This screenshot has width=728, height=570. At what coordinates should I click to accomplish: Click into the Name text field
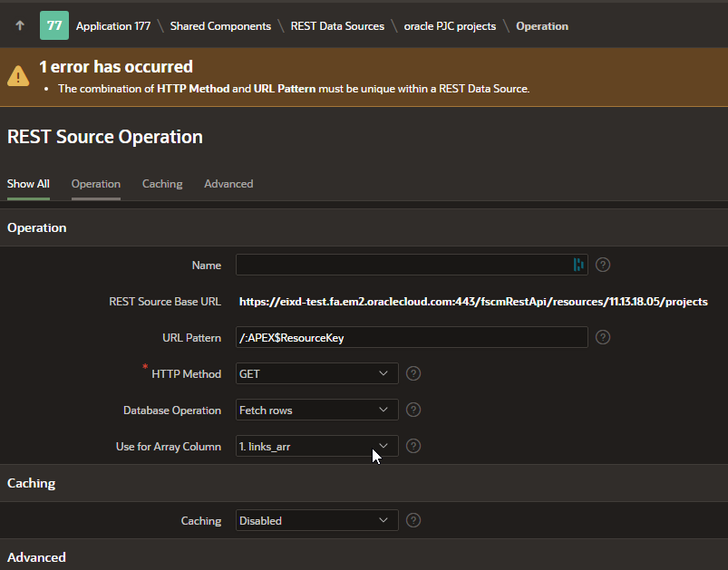[x=401, y=265]
